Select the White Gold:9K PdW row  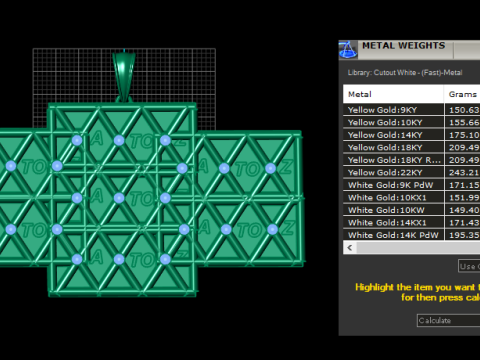(412, 185)
